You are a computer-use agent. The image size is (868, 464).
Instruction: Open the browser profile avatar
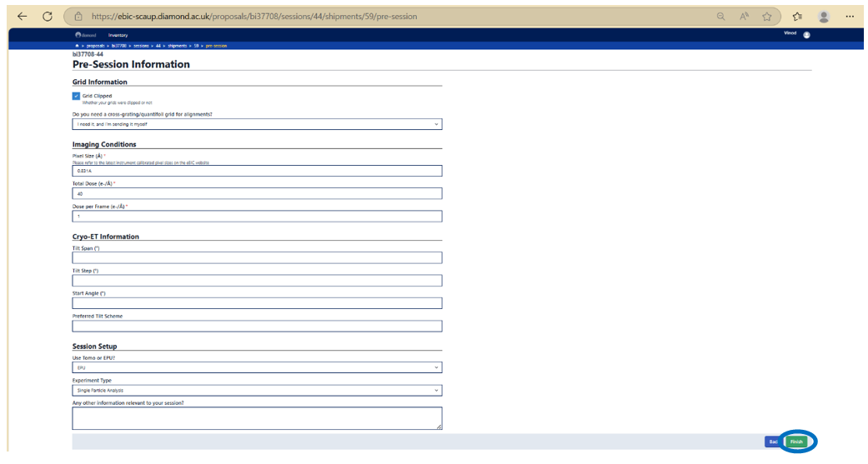point(824,17)
